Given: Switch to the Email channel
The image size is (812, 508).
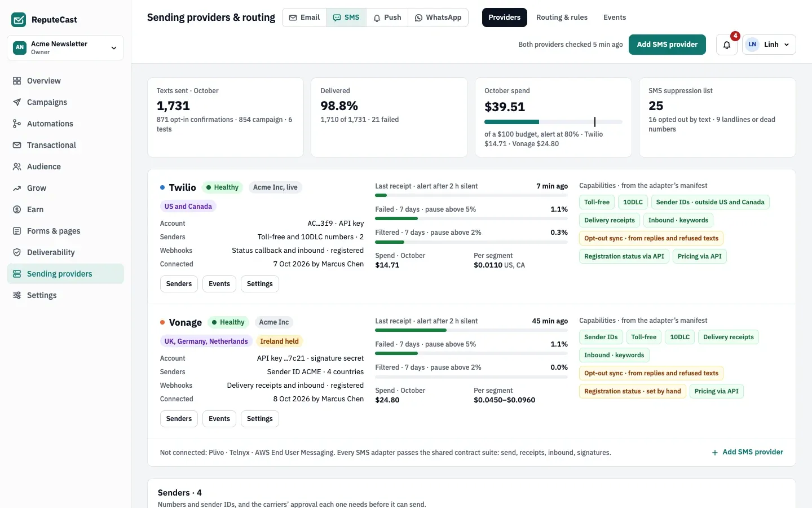Looking at the screenshot, I should (x=304, y=17).
